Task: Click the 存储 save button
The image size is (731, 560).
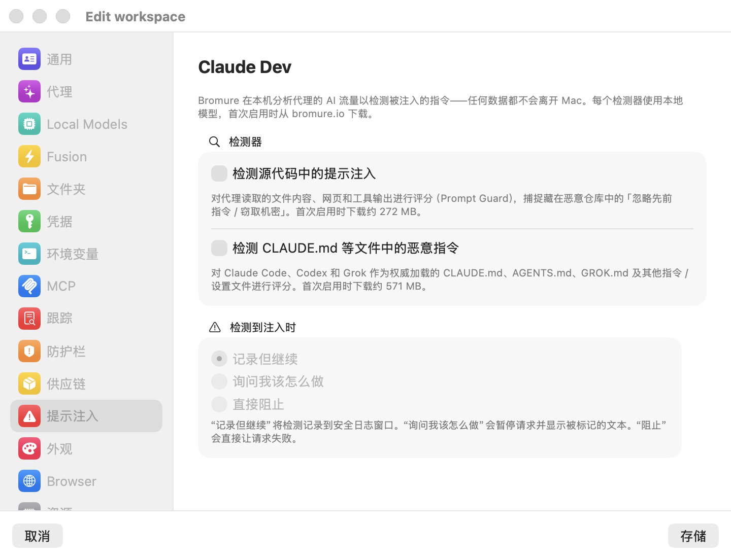Action: coord(693,536)
